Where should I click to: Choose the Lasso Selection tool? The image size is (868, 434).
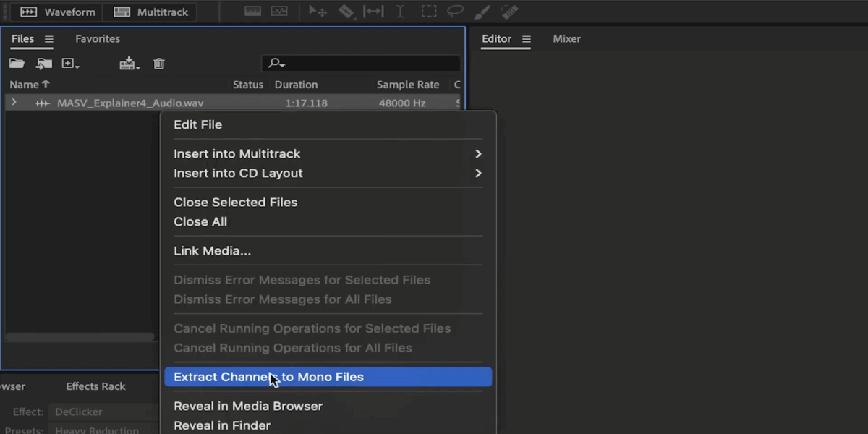tap(455, 12)
